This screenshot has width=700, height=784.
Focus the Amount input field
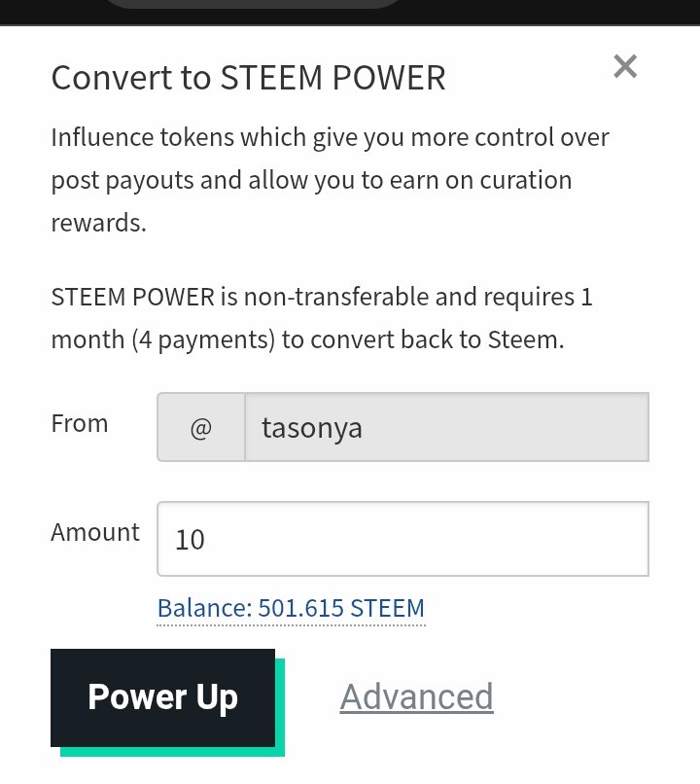pos(402,539)
